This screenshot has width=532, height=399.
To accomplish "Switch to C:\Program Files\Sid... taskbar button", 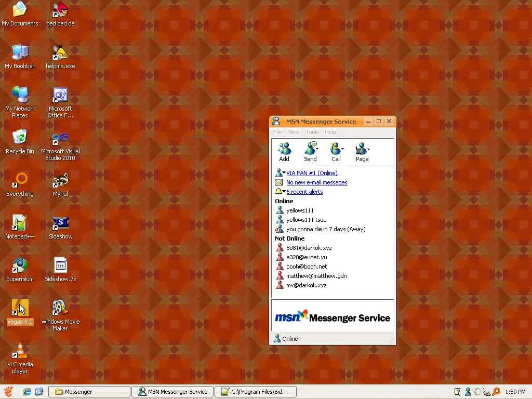I will tap(256, 392).
